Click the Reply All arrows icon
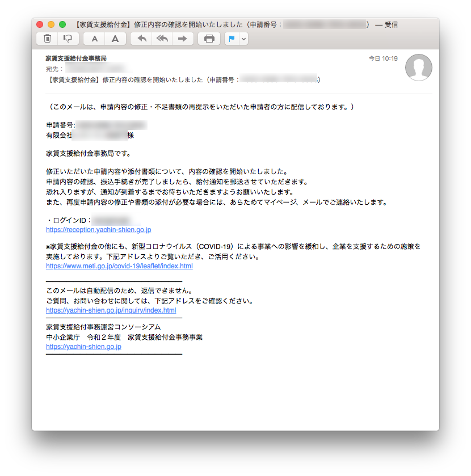Screen dimensions: 471x476 coord(162,39)
